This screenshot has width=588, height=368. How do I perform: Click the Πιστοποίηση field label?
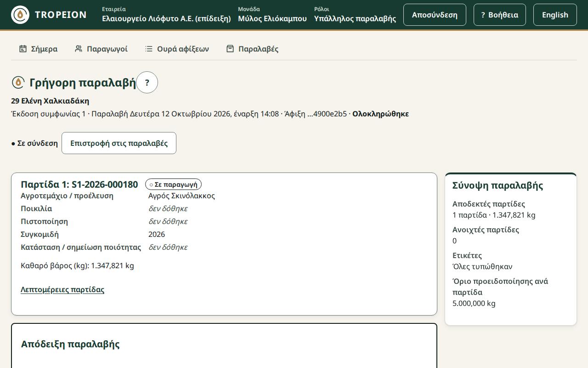point(44,221)
